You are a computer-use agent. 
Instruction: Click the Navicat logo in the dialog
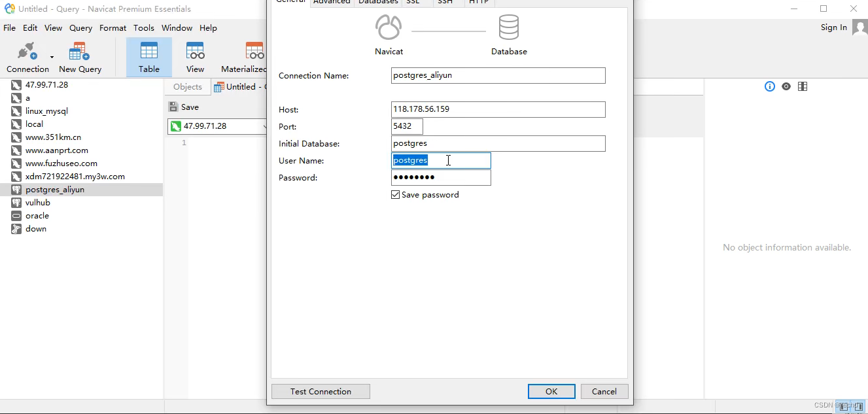(x=389, y=28)
